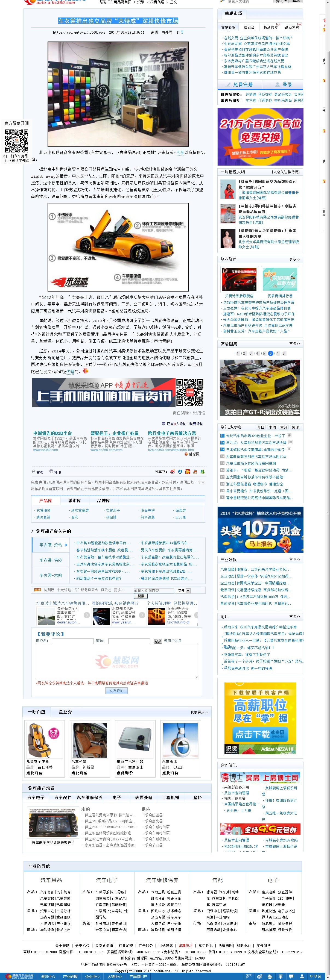
Task: Click next arrow beside 北京波士诚达 ad
Action: coord(87,615)
